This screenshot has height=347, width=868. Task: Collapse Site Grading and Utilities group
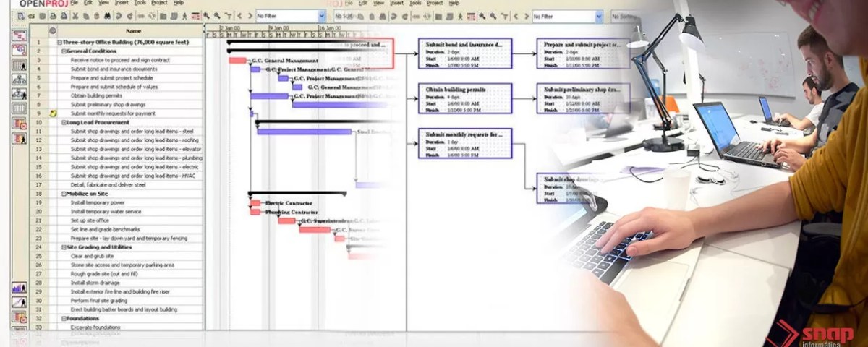64,247
